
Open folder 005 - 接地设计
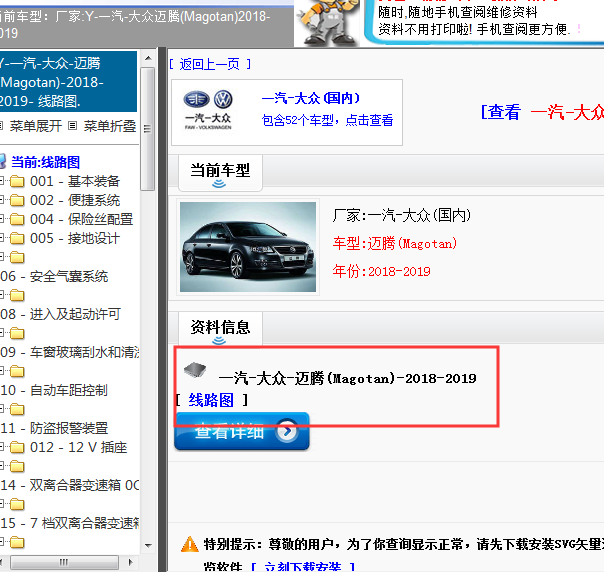[75, 238]
